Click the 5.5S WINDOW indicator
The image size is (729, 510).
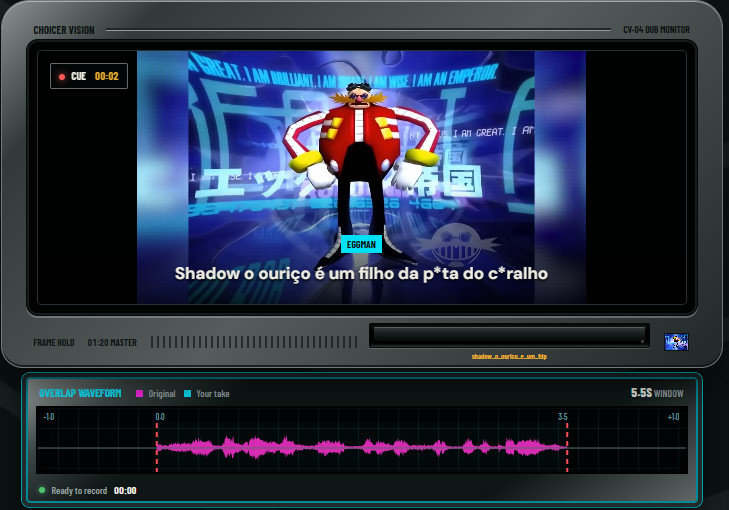pos(657,393)
